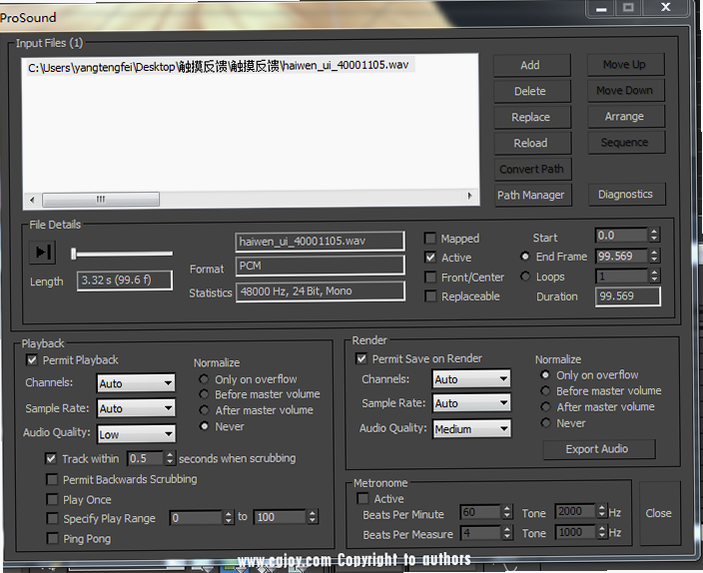The image size is (703, 573).
Task: Click the Beats Per Minute spinner
Action: click(507, 512)
